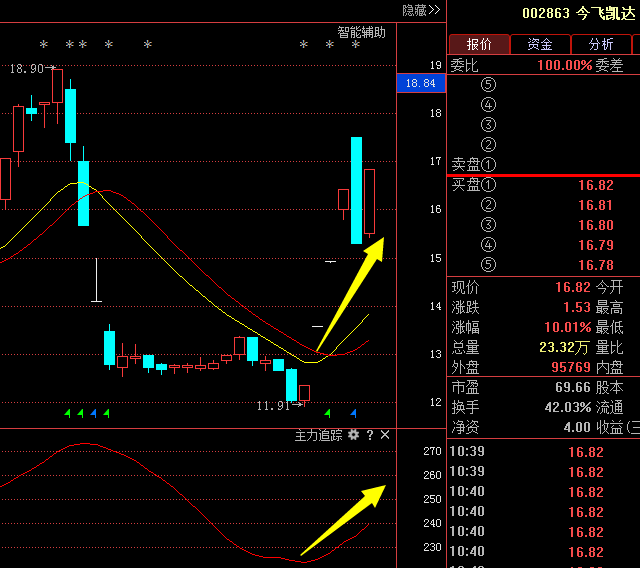This screenshot has width=640, height=568.
Task: Collapse side panel with 隐藏>> link
Action: tap(421, 10)
